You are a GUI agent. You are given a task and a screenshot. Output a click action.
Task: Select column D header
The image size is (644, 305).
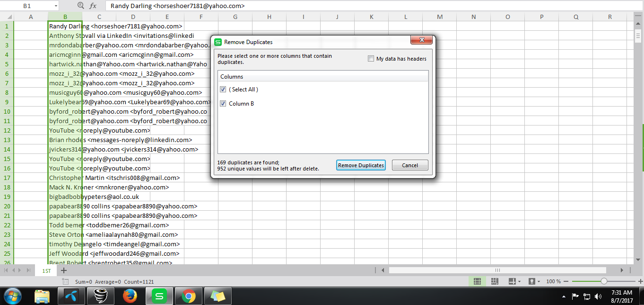click(133, 17)
